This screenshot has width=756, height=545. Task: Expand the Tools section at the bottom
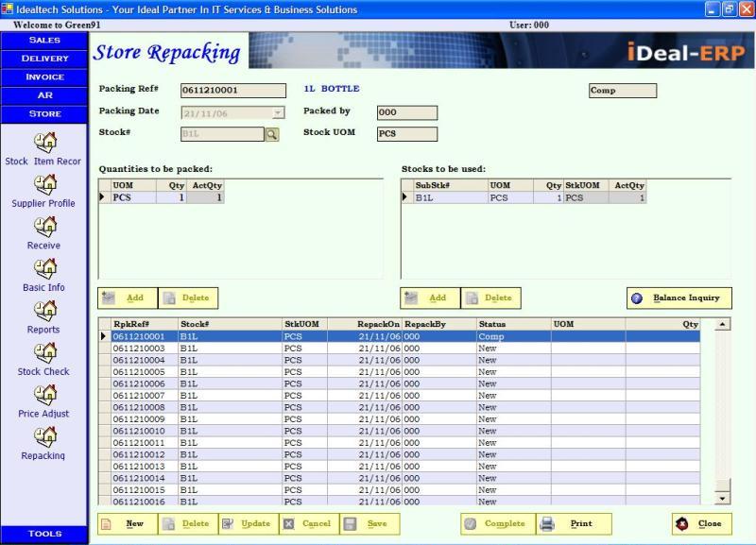pyautogui.click(x=44, y=534)
